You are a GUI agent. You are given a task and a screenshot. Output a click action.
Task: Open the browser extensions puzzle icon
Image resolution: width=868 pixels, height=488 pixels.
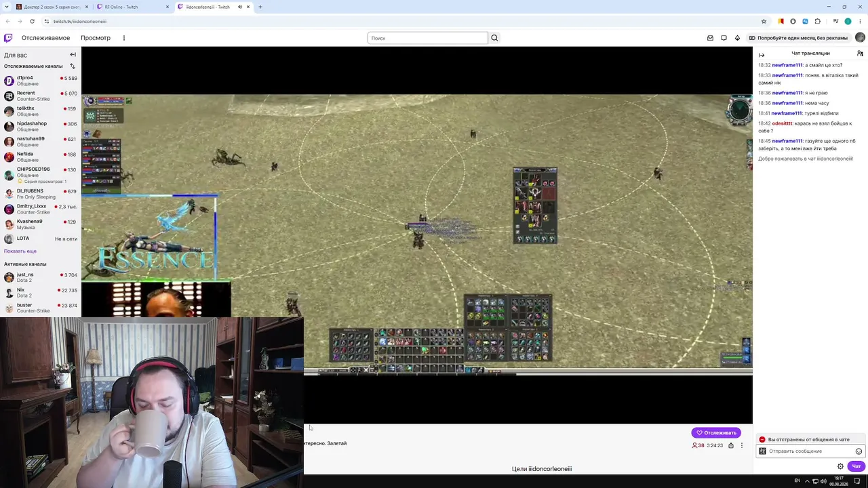click(x=817, y=21)
